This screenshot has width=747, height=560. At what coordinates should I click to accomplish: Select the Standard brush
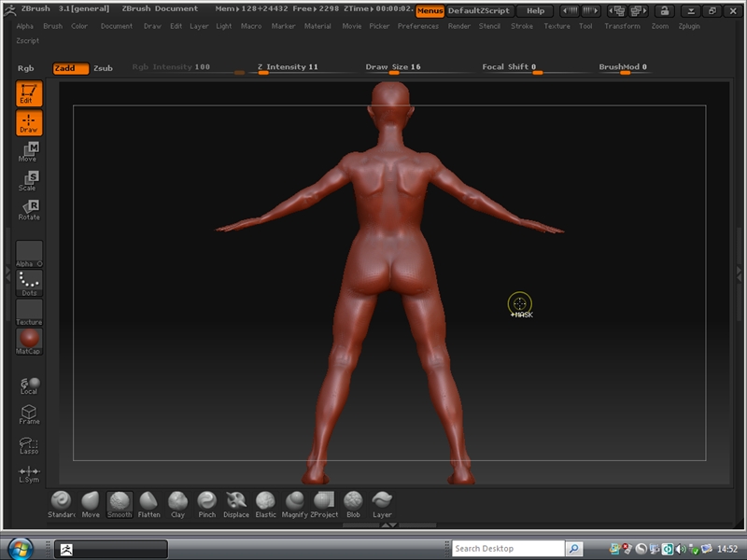coord(61,505)
